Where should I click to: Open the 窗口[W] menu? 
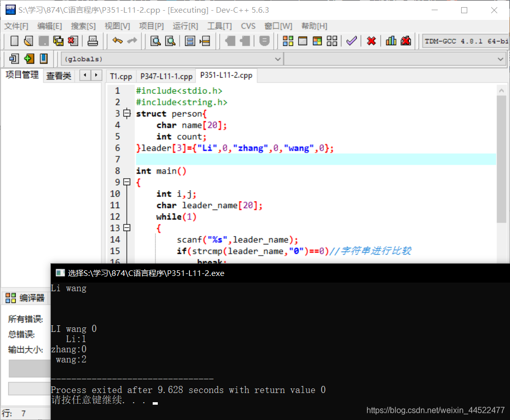[278, 26]
